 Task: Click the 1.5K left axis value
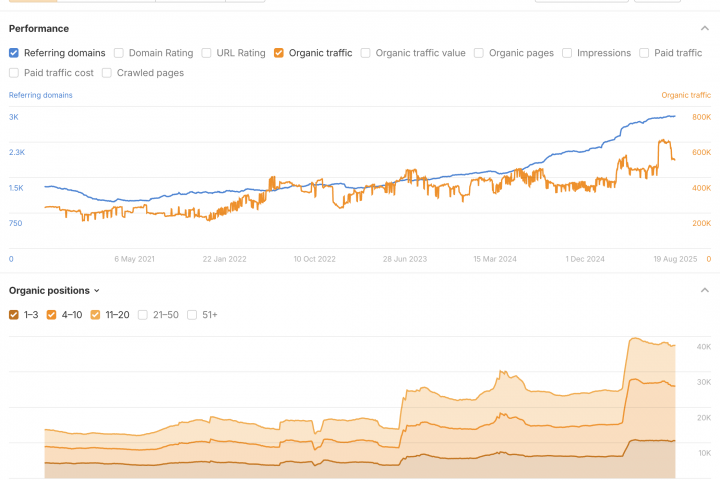(x=16, y=188)
